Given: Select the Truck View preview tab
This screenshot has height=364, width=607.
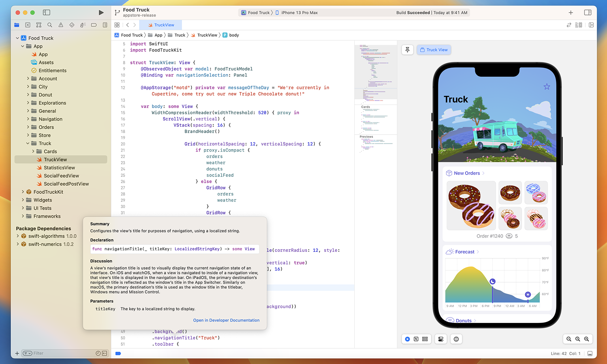Looking at the screenshot, I should click(x=434, y=50).
